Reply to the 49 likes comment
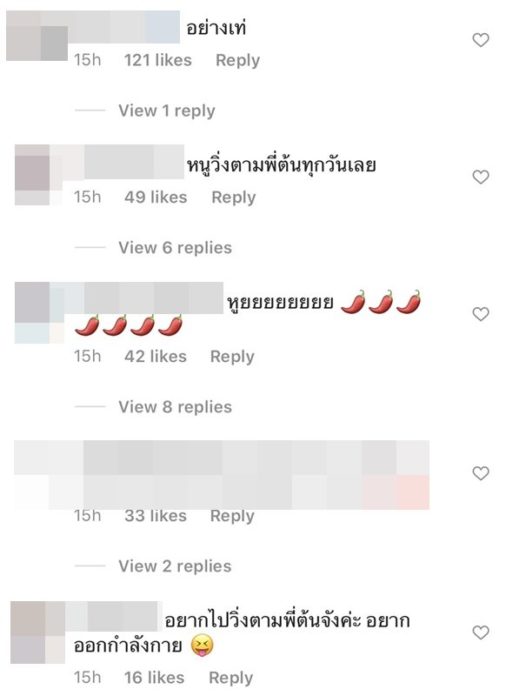519x696 pixels. click(x=234, y=198)
